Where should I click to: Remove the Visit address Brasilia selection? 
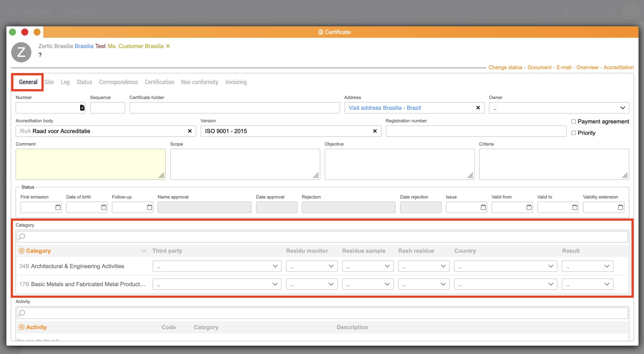tap(478, 108)
